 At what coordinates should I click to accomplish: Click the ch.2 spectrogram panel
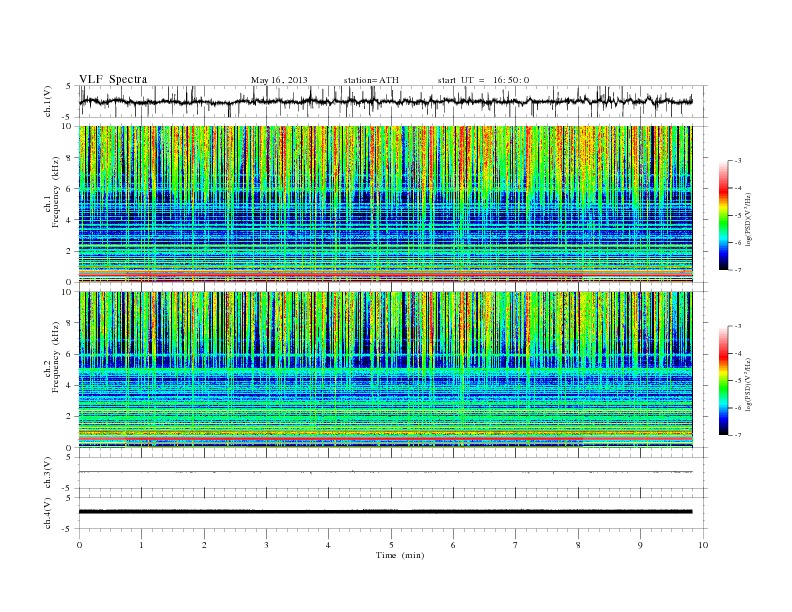point(385,370)
